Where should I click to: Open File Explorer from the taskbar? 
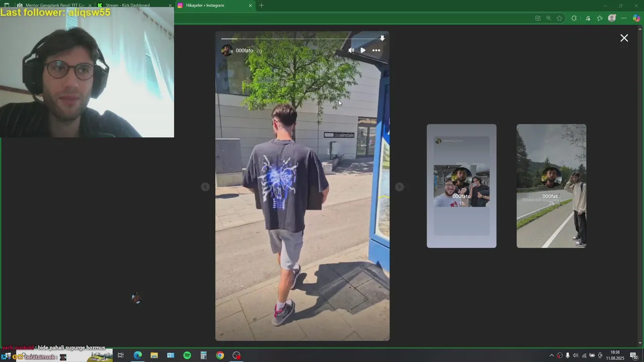pos(154,355)
